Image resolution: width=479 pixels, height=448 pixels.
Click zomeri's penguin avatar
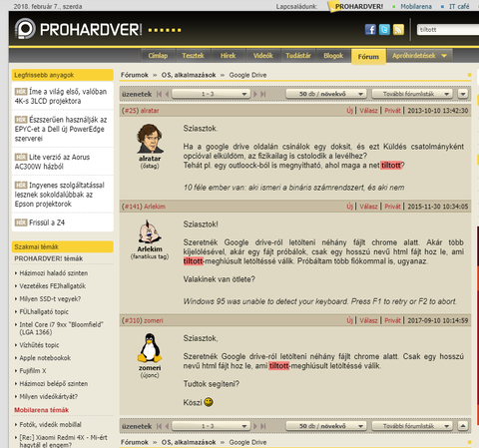150,348
